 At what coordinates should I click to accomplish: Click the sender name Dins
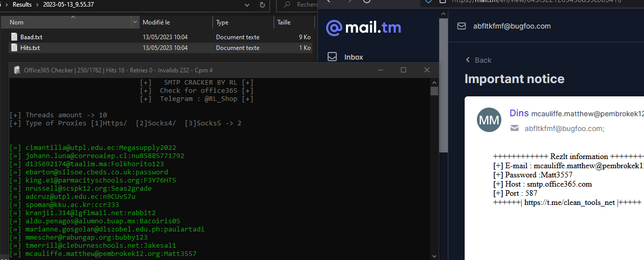[x=519, y=113]
